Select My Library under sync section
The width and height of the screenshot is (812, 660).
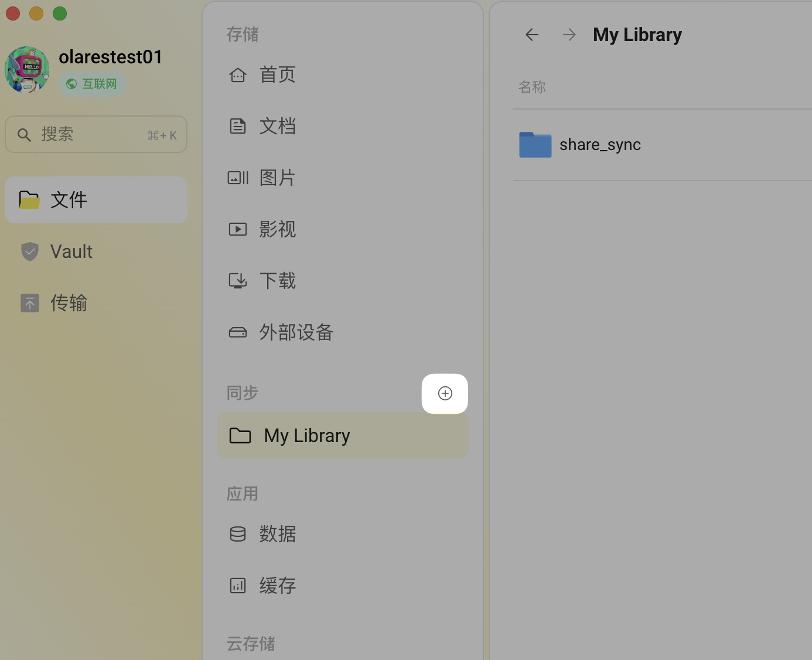[x=307, y=436]
